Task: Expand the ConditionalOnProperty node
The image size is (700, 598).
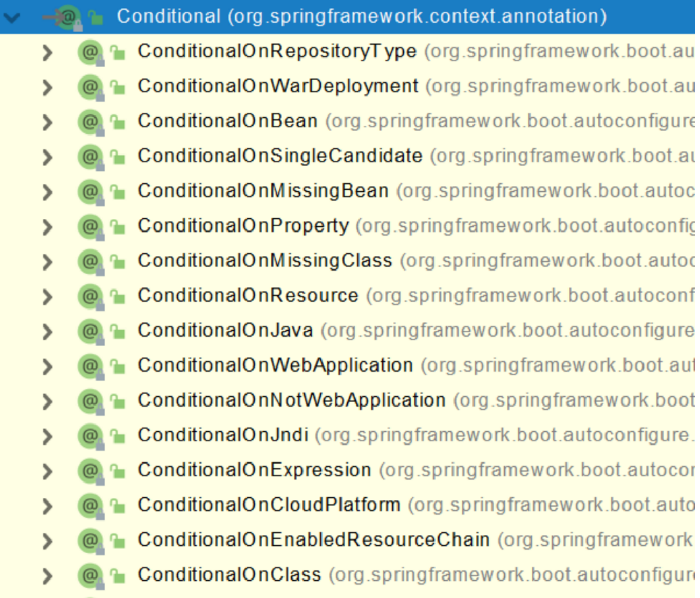Action: click(47, 227)
